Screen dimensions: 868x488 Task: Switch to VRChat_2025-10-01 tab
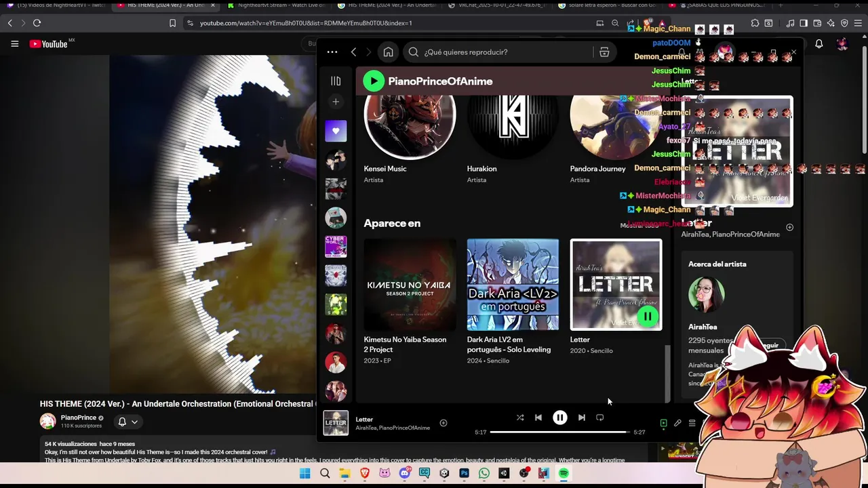click(x=497, y=5)
